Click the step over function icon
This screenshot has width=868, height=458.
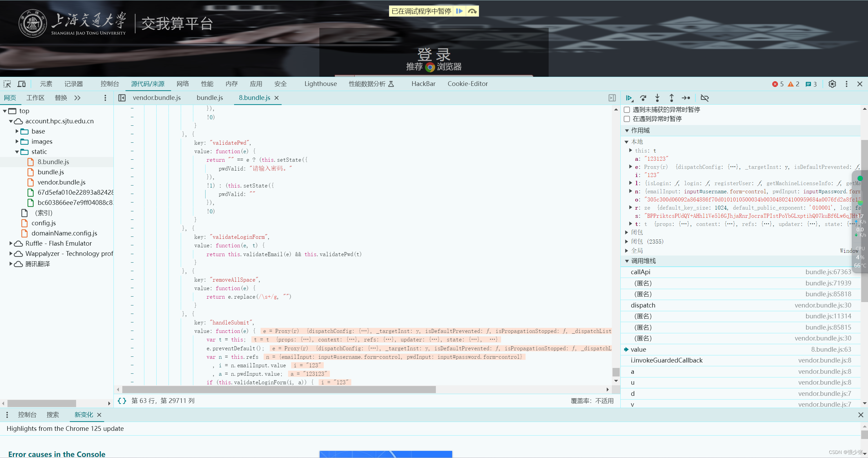point(643,98)
